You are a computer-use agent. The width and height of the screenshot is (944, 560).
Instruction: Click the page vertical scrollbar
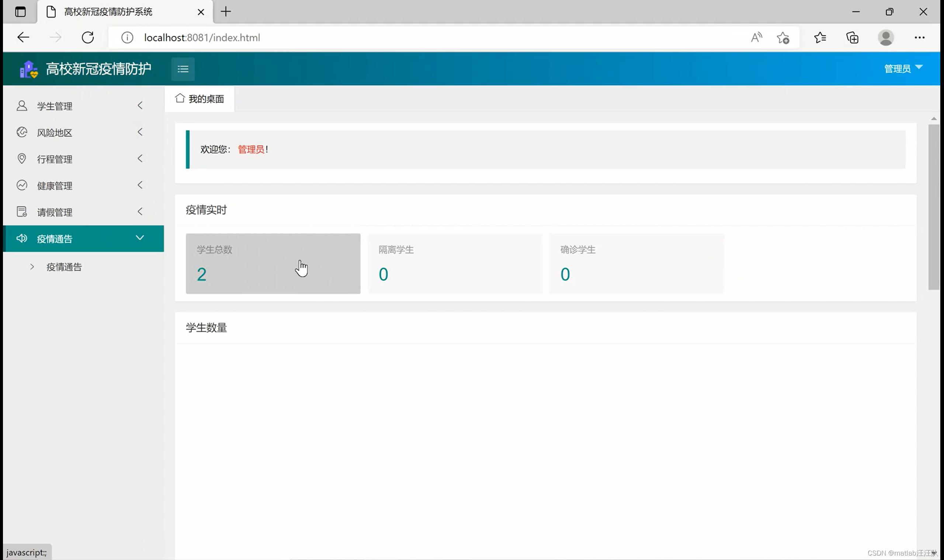[x=933, y=207]
